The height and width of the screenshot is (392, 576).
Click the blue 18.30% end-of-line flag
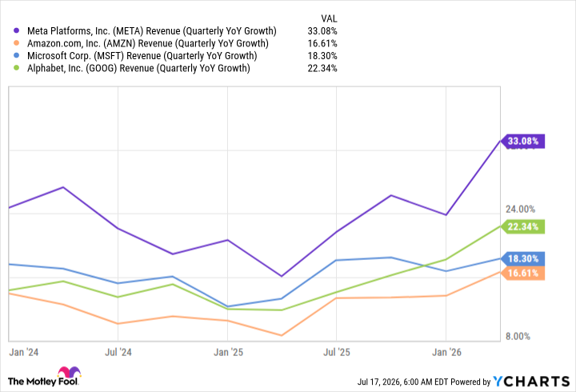[x=523, y=258]
